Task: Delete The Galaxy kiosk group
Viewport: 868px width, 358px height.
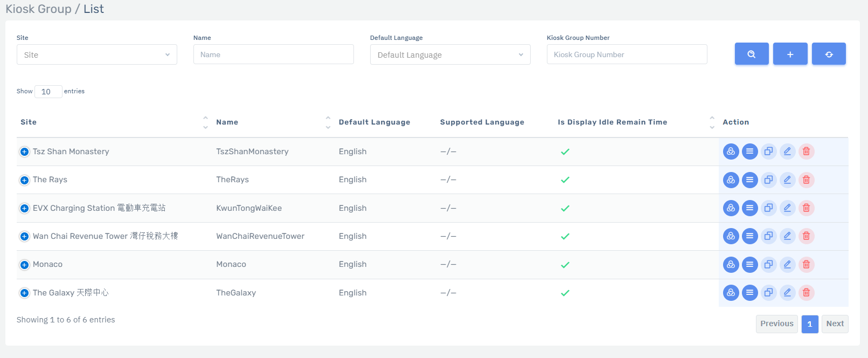Action: 806,293
